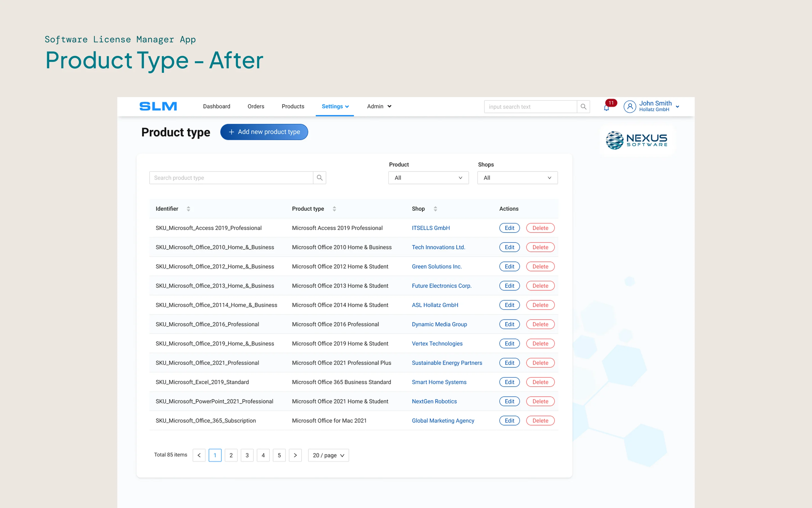Edit the Vertex Technologies row
This screenshot has width=812, height=508.
(x=509, y=343)
